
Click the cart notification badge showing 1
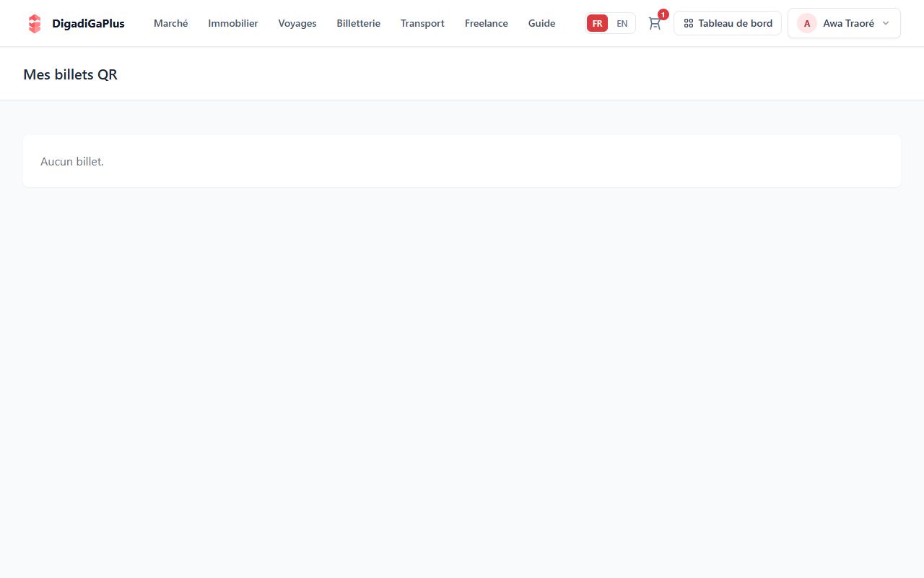click(663, 14)
